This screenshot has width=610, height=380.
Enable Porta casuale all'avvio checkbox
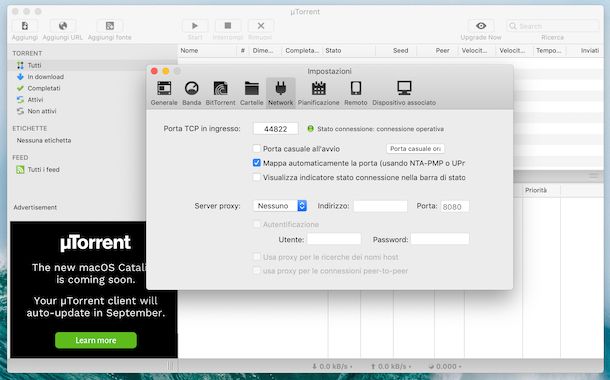256,149
